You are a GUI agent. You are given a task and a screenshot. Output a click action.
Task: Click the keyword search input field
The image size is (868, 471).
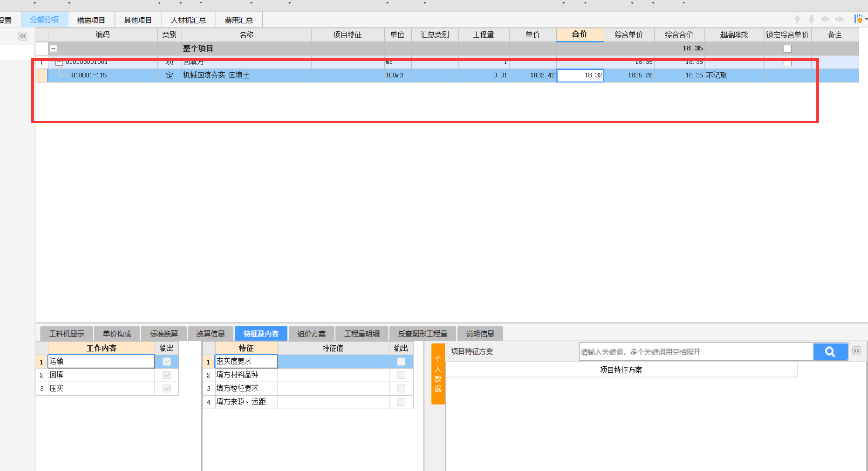click(x=696, y=352)
